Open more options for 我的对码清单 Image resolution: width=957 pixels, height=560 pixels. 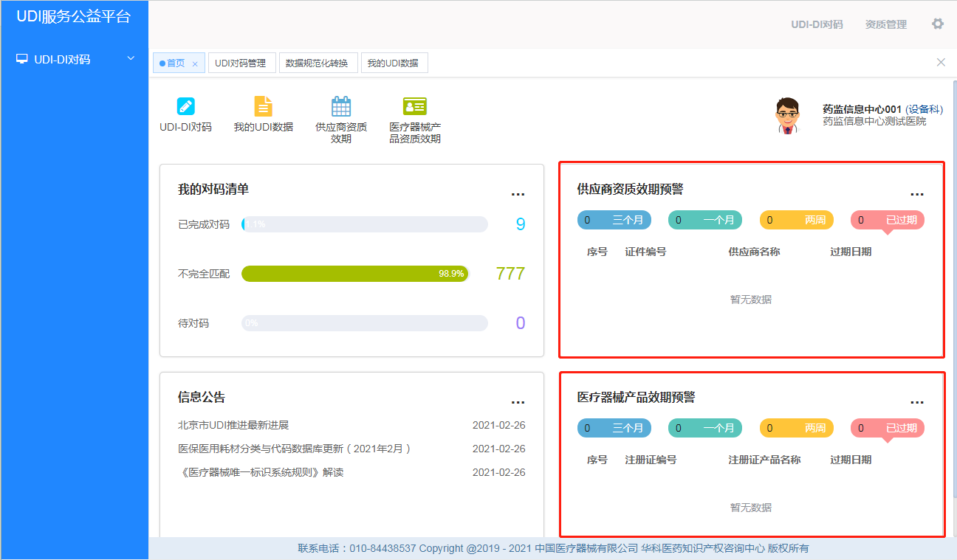[x=518, y=194]
